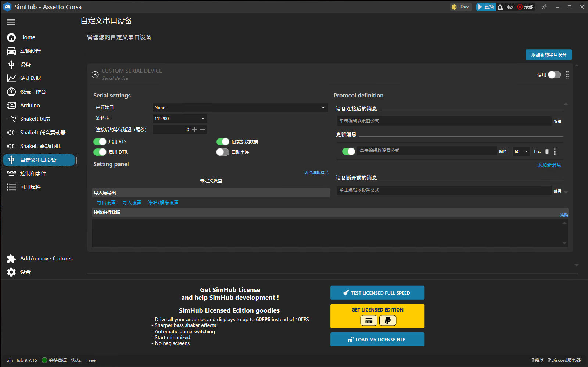Click update message row drag handle
Image resolution: width=588 pixels, height=367 pixels.
pos(555,151)
